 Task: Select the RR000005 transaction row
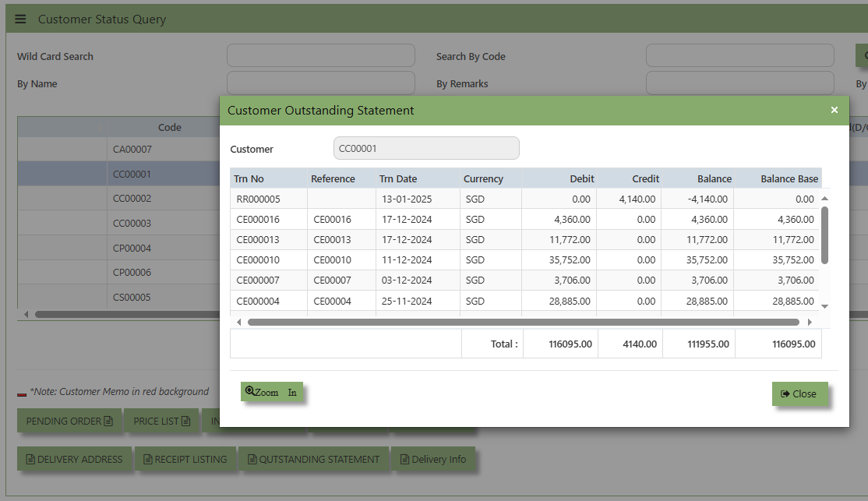pyautogui.click(x=525, y=199)
